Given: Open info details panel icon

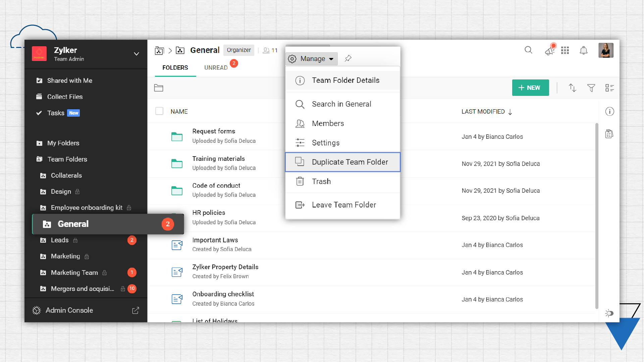Looking at the screenshot, I should 609,111.
